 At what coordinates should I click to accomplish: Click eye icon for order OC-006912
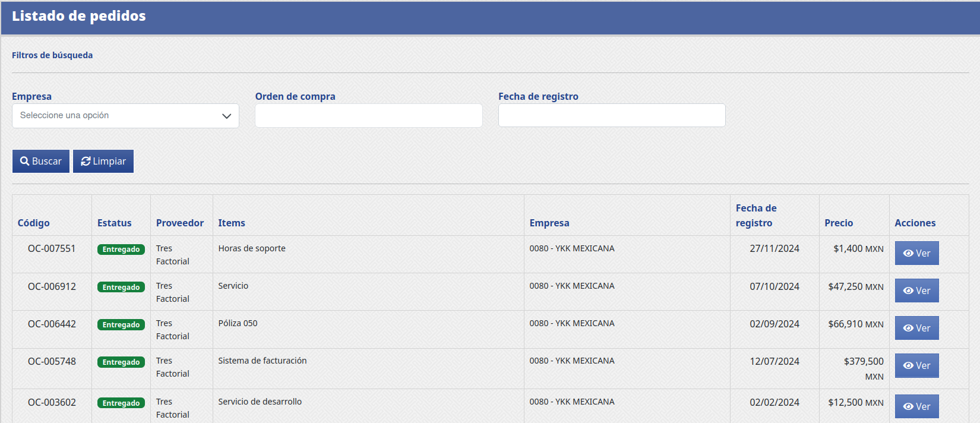pos(908,291)
